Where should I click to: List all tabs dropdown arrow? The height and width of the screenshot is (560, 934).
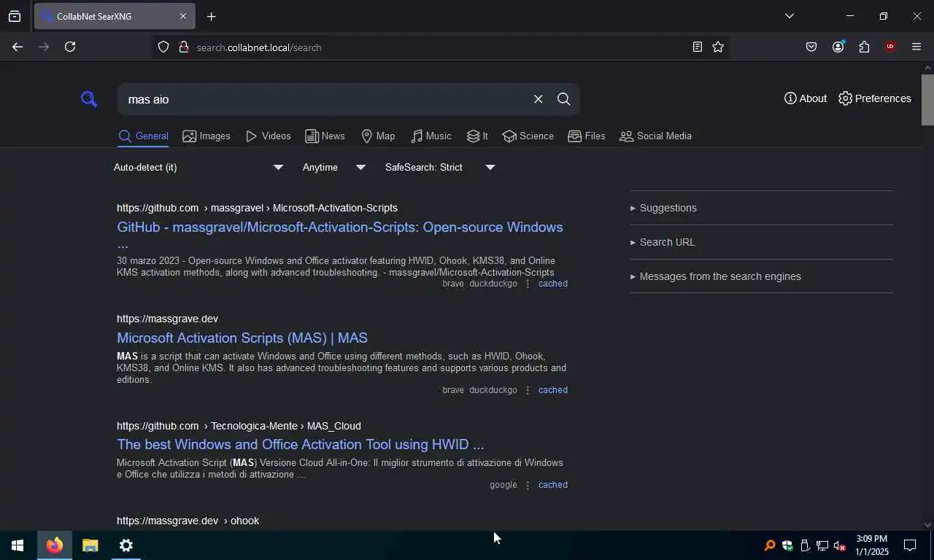tap(789, 16)
